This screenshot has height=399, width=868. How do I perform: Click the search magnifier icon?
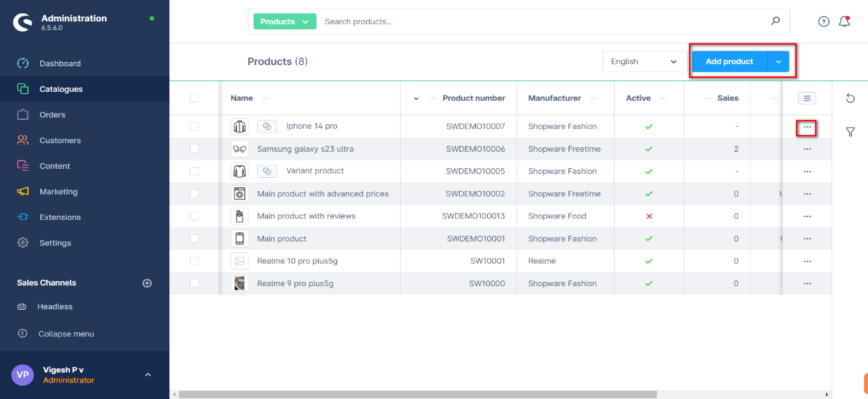[x=775, y=21]
